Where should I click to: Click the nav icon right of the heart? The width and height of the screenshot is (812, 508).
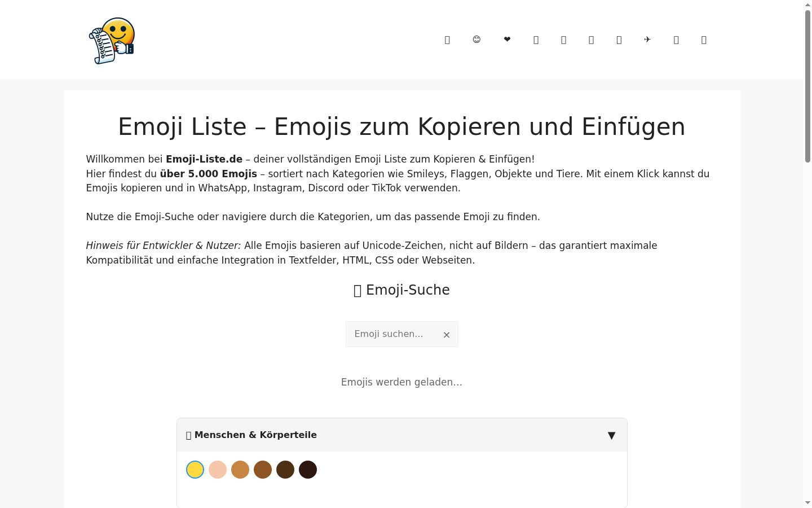pos(536,40)
